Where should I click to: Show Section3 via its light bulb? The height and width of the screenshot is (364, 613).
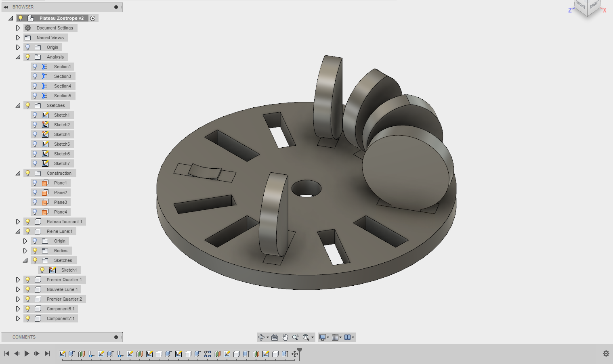[x=35, y=76]
